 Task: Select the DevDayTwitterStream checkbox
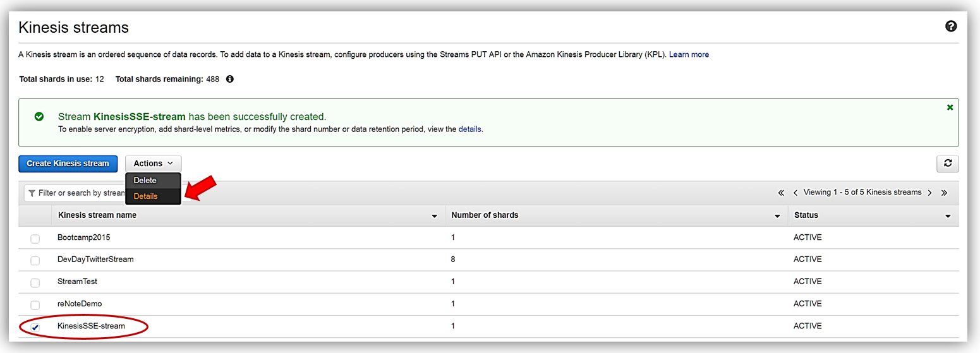point(35,260)
